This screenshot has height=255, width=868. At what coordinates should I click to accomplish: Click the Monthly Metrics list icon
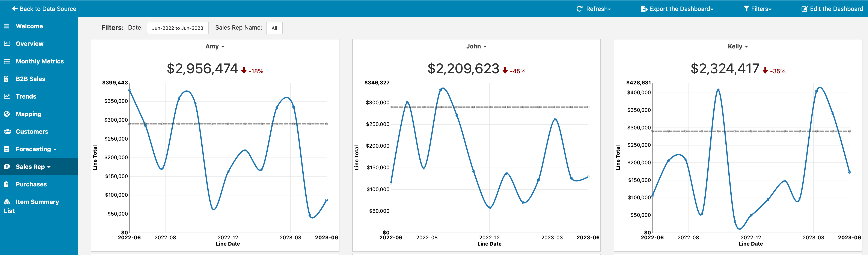point(6,61)
